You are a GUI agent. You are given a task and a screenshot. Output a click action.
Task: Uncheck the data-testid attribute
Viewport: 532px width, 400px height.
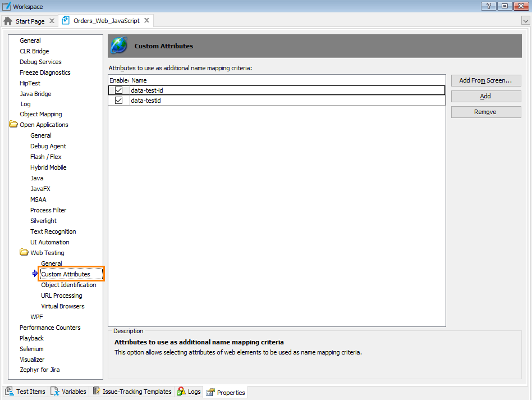tap(118, 101)
